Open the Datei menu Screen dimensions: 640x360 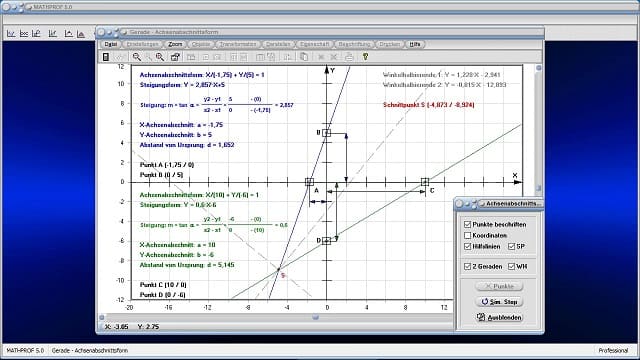(111, 44)
